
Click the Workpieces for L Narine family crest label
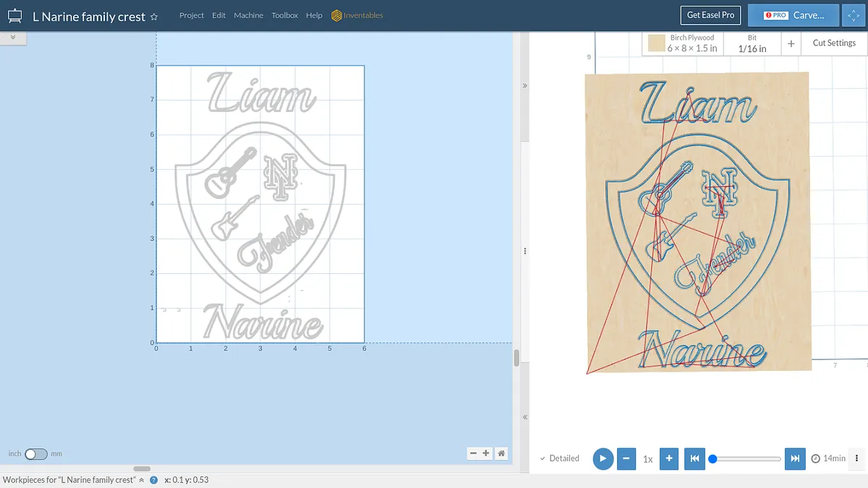69,480
